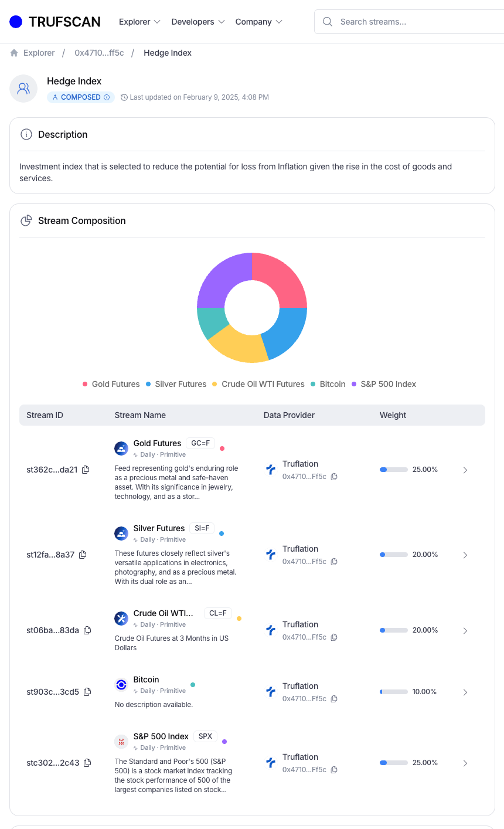Open the Developers dropdown menu

click(198, 22)
